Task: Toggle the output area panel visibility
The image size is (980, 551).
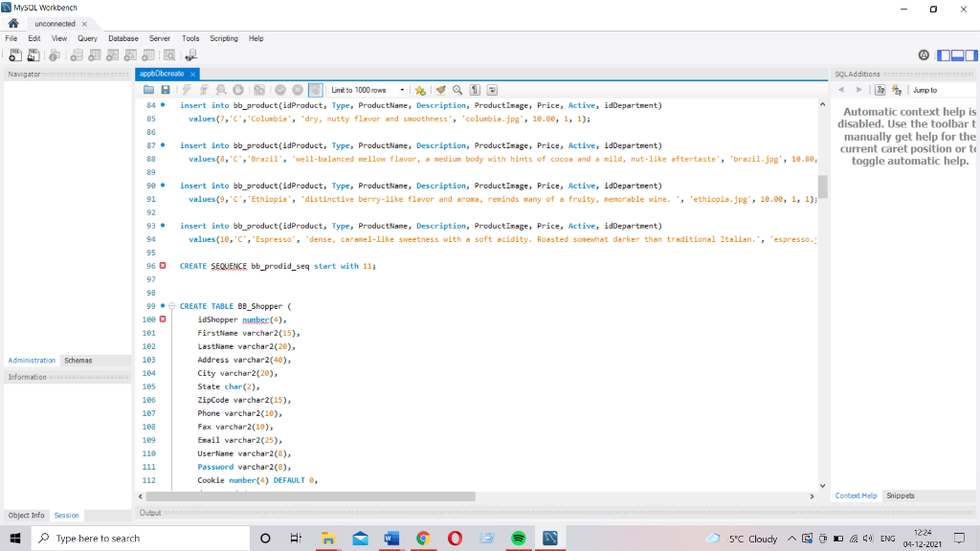Action: point(957,55)
